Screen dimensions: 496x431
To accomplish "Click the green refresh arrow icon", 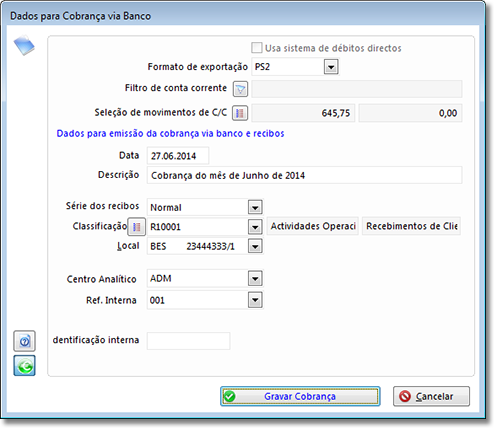I will 24,366.
